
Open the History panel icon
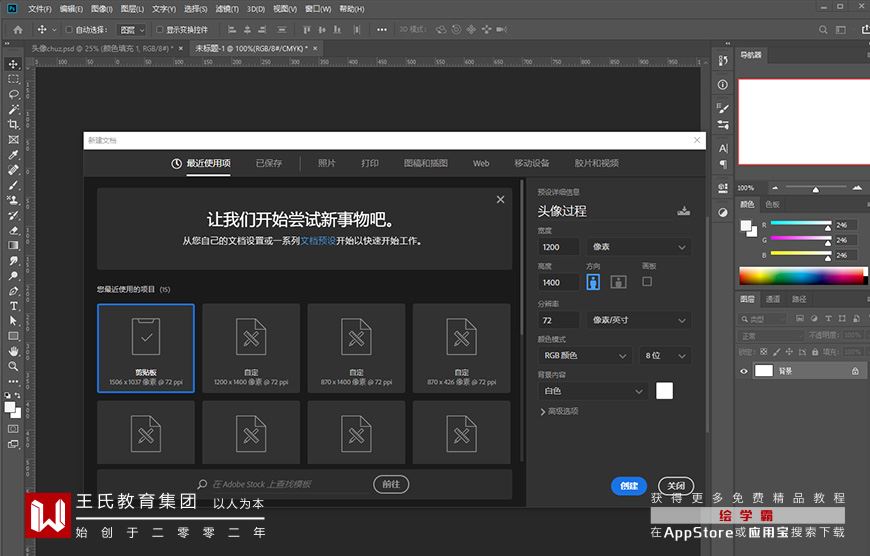[722, 60]
